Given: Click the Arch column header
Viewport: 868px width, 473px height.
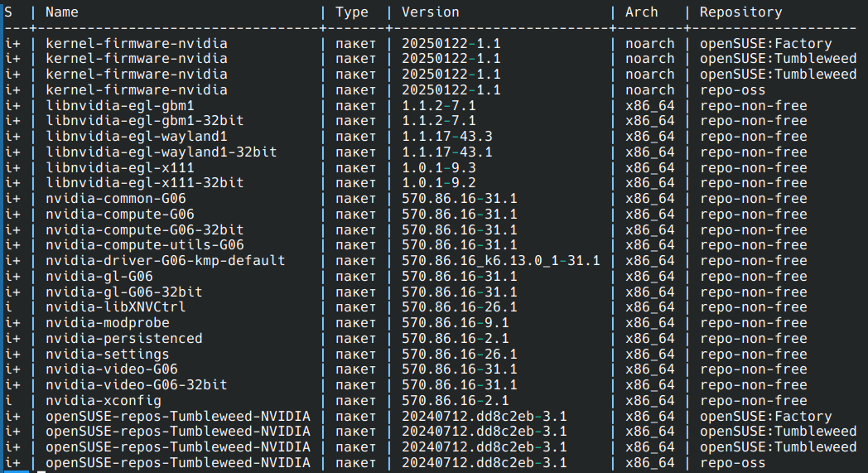Looking at the screenshot, I should [x=642, y=12].
